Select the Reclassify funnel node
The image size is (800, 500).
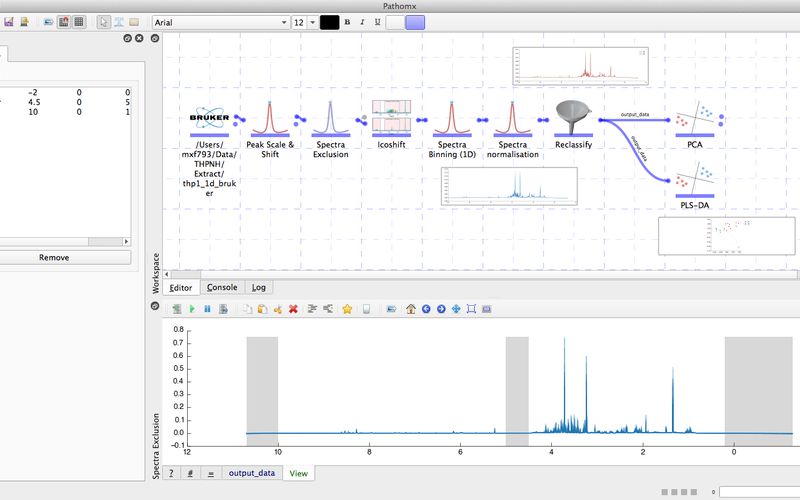click(x=573, y=119)
